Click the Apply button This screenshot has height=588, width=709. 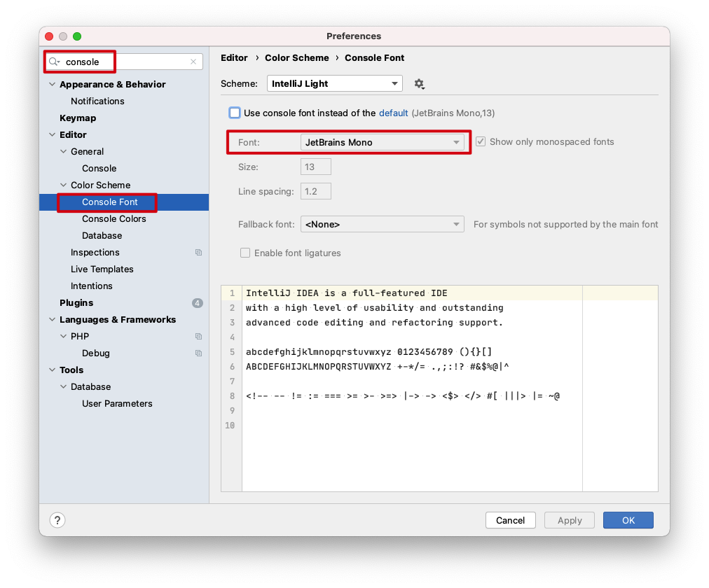click(x=570, y=520)
